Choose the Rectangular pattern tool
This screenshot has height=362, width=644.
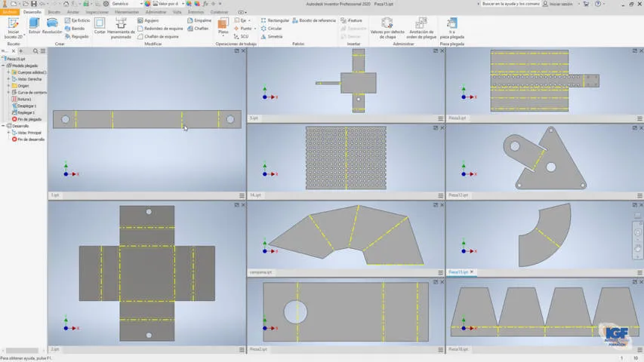[x=275, y=20]
